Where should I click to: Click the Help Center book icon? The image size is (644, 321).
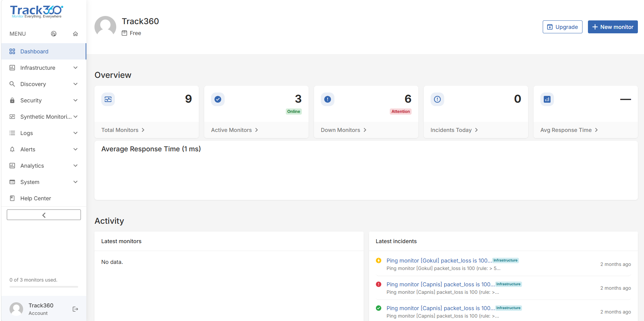click(x=12, y=198)
